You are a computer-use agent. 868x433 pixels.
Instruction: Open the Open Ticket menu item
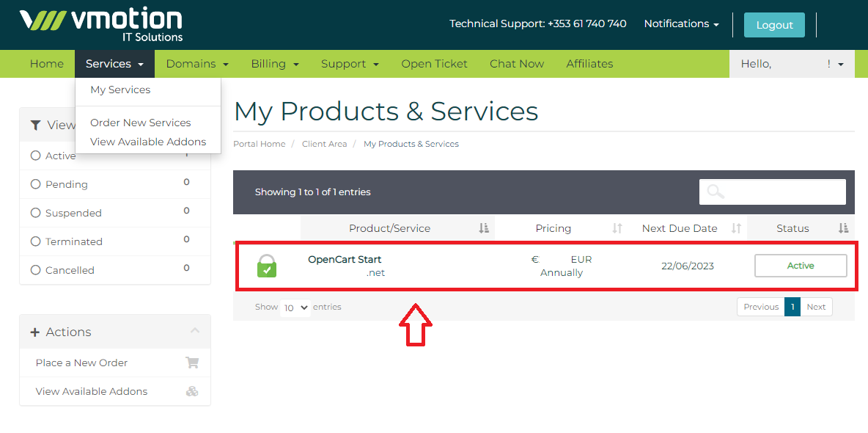click(x=435, y=64)
